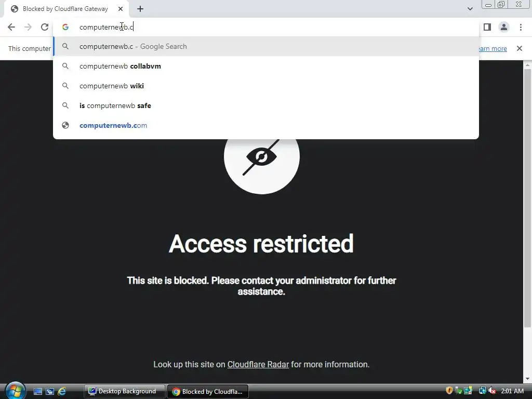532x399 pixels.
Task: Open the Cloudflare Radar link
Action: point(258,364)
